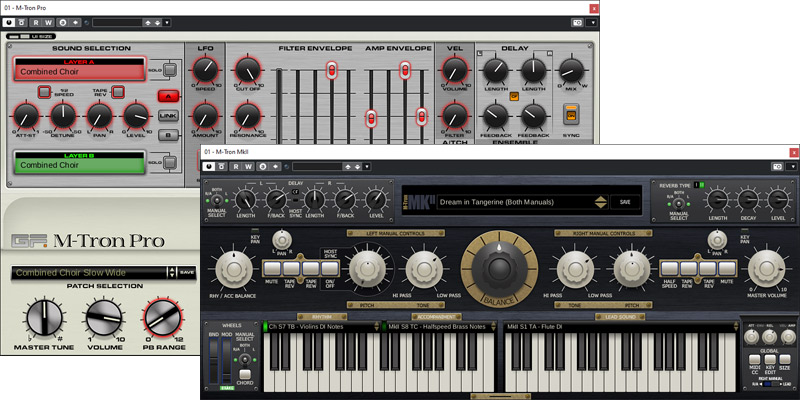Select the Layer A red button
The width and height of the screenshot is (800, 400).
click(x=168, y=97)
